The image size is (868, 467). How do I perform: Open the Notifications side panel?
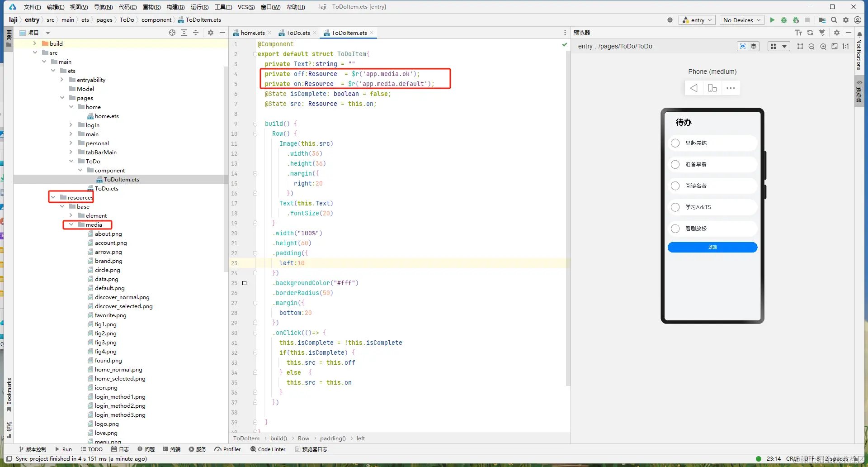click(859, 51)
